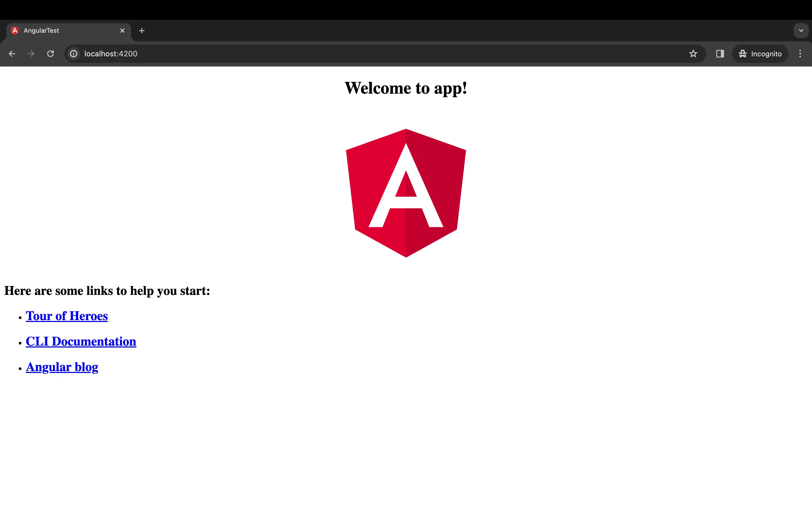Open the Angular blog link
The image size is (812, 527).
pos(62,367)
